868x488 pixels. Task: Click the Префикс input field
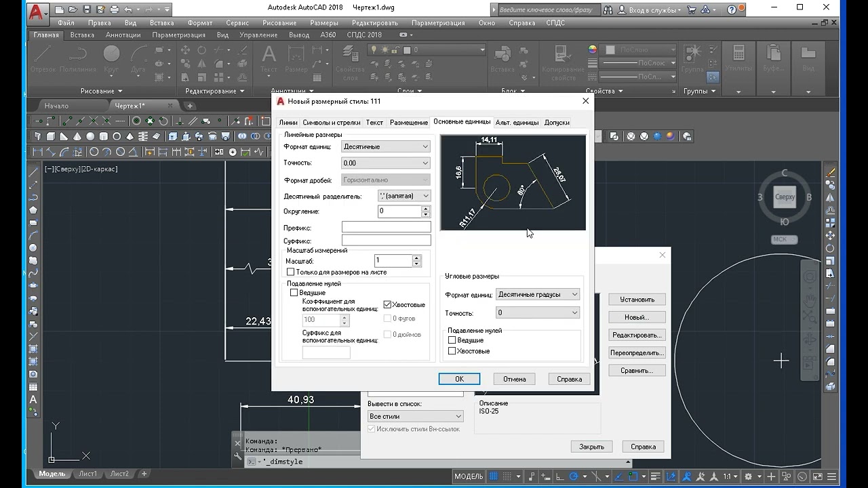pos(386,227)
